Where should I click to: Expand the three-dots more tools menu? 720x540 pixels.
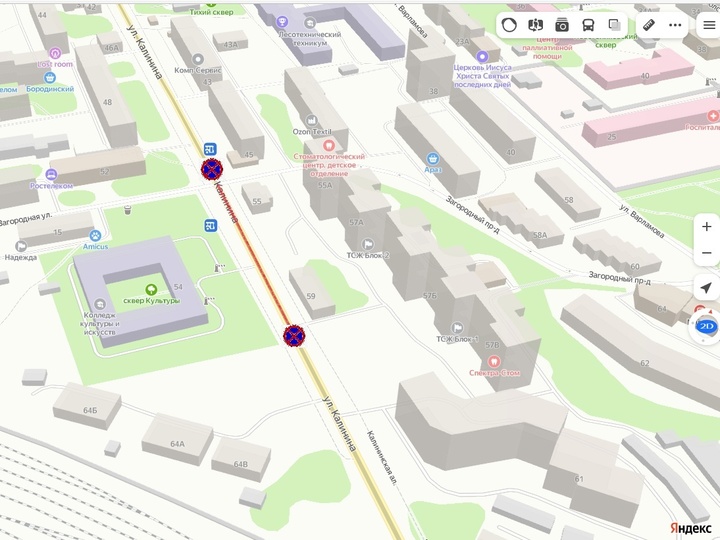coord(675,25)
